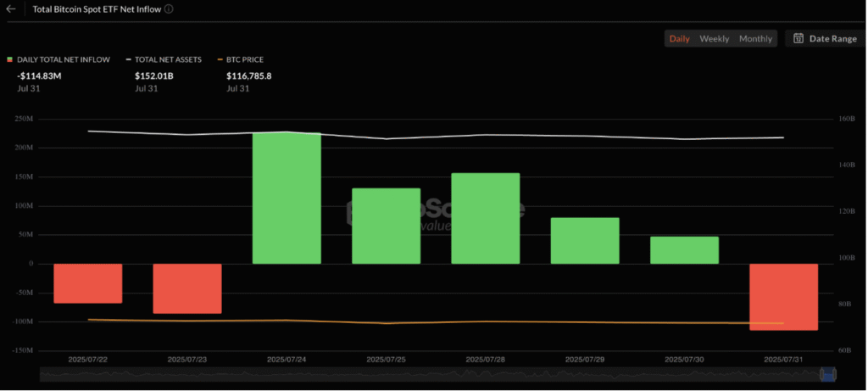Viewport: 868px width, 391px height.
Task: Click the 2025/07/31 red outflow bar
Action: coord(783,297)
